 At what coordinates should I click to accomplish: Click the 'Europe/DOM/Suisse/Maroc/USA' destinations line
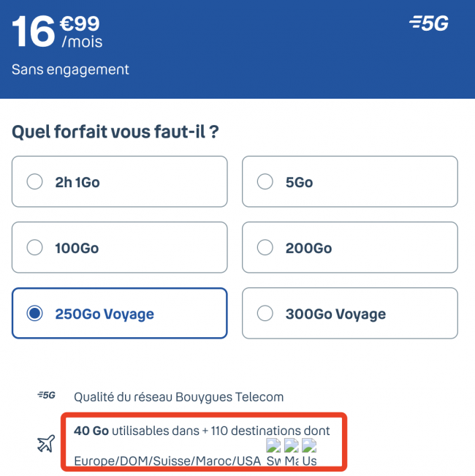click(167, 461)
